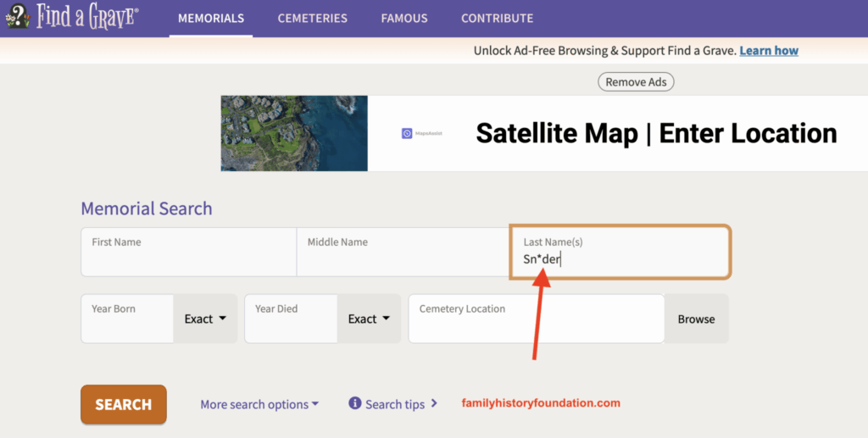Select the Famous menu item
This screenshot has width=868, height=438.
point(404,18)
